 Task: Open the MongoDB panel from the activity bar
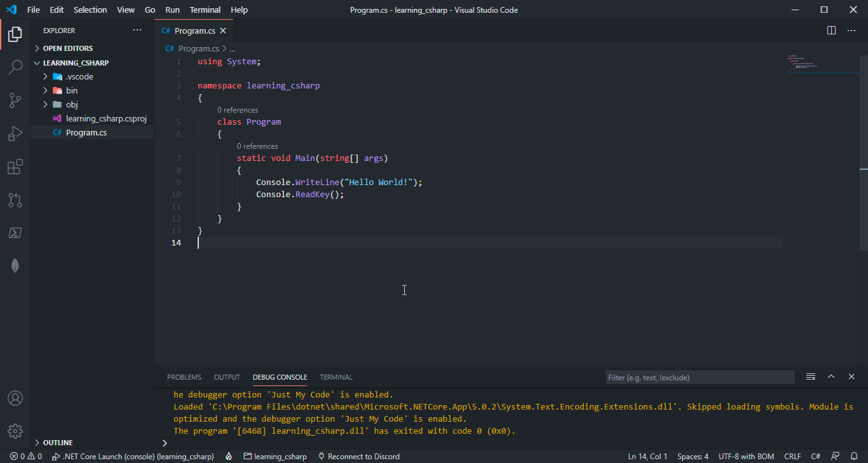tap(15, 265)
